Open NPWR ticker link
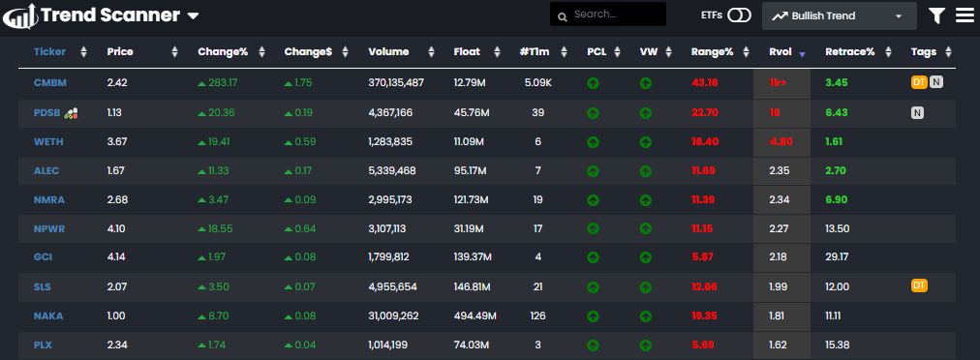 [49, 228]
